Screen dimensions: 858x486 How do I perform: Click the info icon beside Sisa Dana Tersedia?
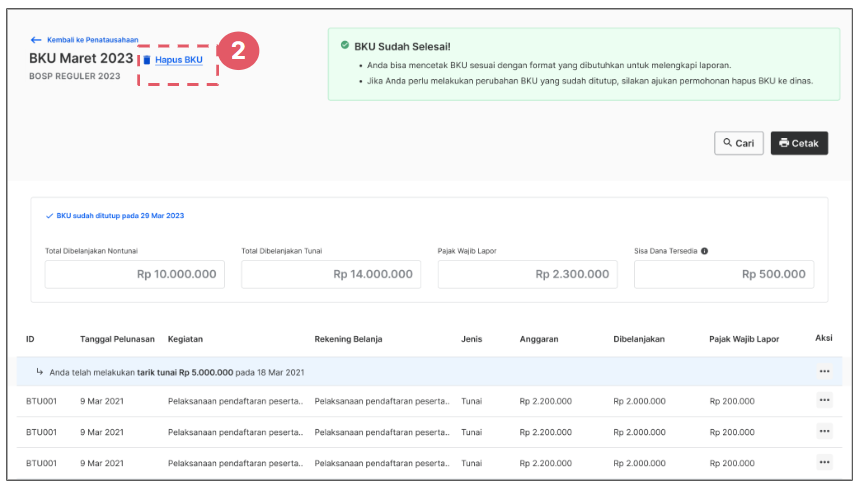coord(704,251)
